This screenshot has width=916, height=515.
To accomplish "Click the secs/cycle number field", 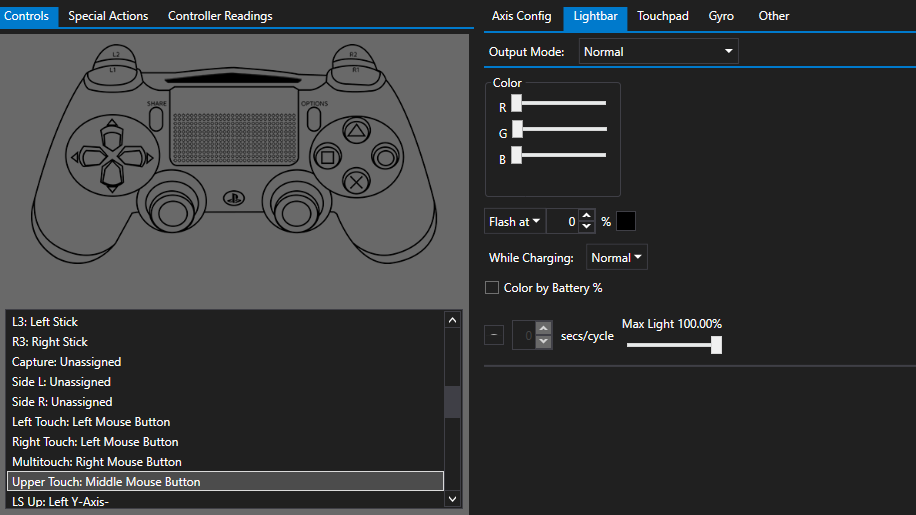I will pos(524,335).
